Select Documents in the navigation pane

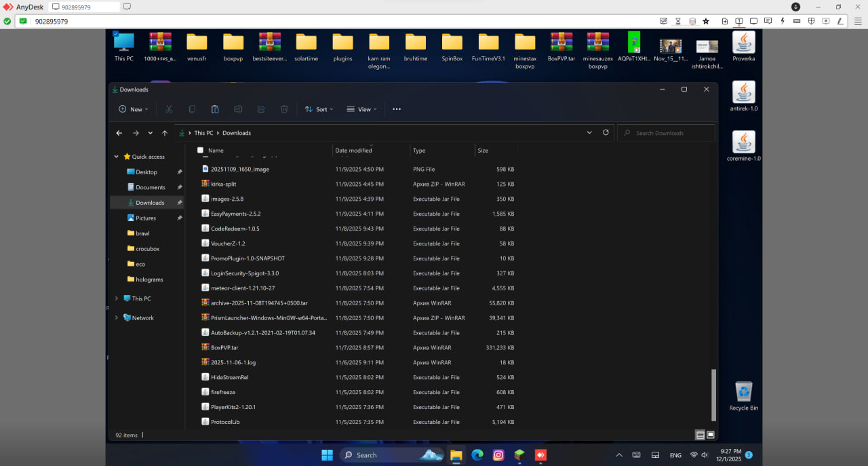[150, 187]
